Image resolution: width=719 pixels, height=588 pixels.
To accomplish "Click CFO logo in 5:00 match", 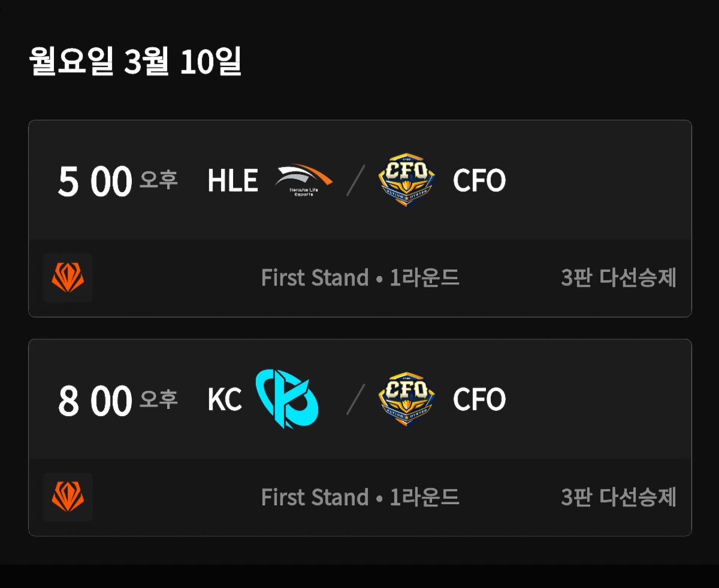I will (x=407, y=180).
